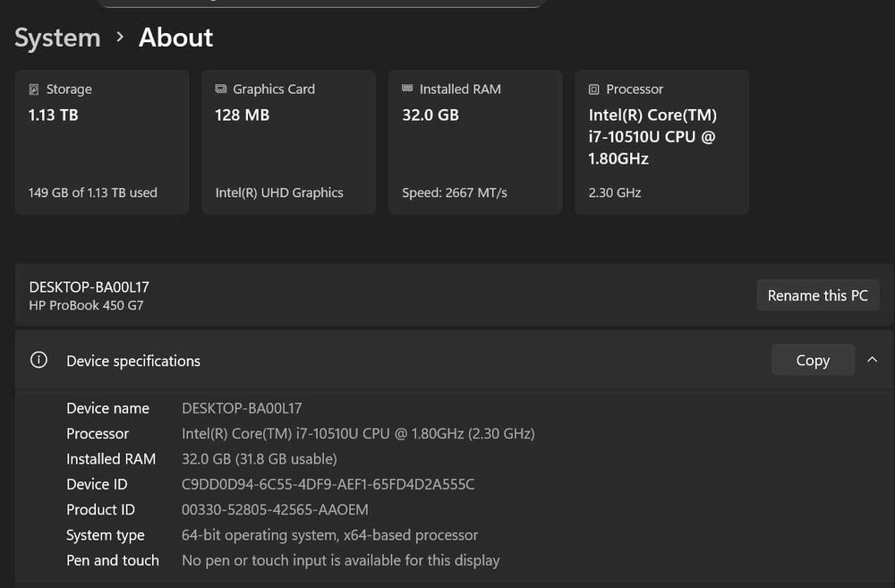
Task: Click the breadcrumb arrow between System and About
Action: pyautogui.click(x=120, y=38)
